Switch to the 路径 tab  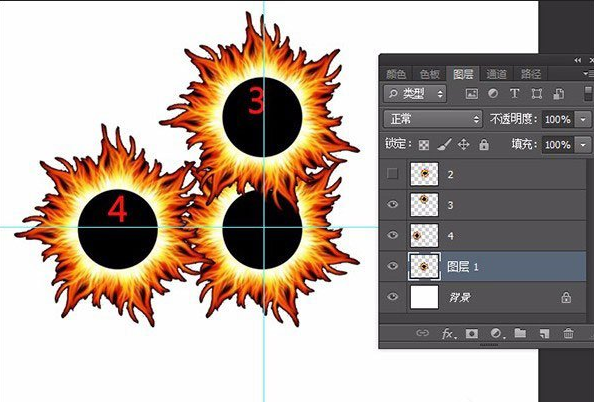pyautogui.click(x=530, y=74)
